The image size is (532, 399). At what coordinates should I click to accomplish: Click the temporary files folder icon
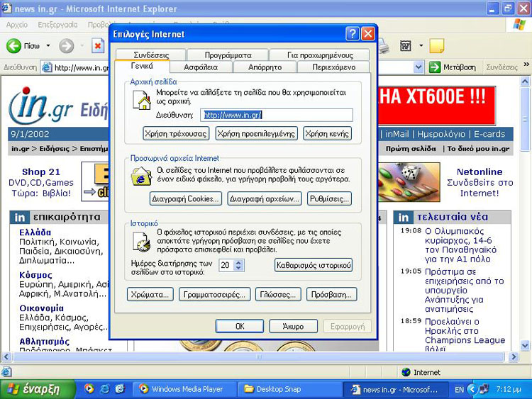[x=141, y=176]
